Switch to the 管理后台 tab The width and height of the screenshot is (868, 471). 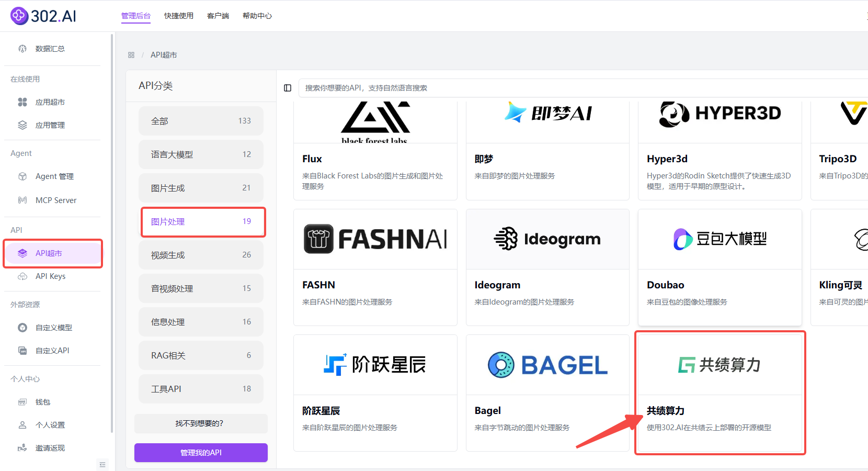(x=136, y=16)
